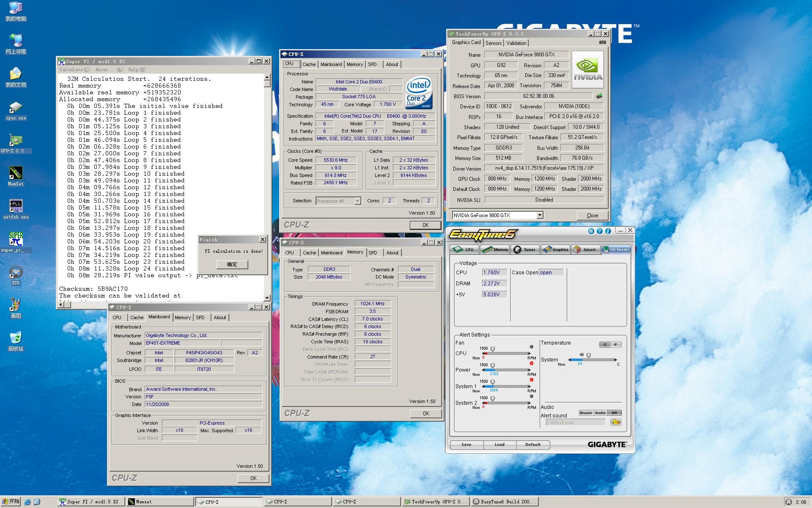
Task: Switch temperature unit to Celsius
Action: coord(605,345)
